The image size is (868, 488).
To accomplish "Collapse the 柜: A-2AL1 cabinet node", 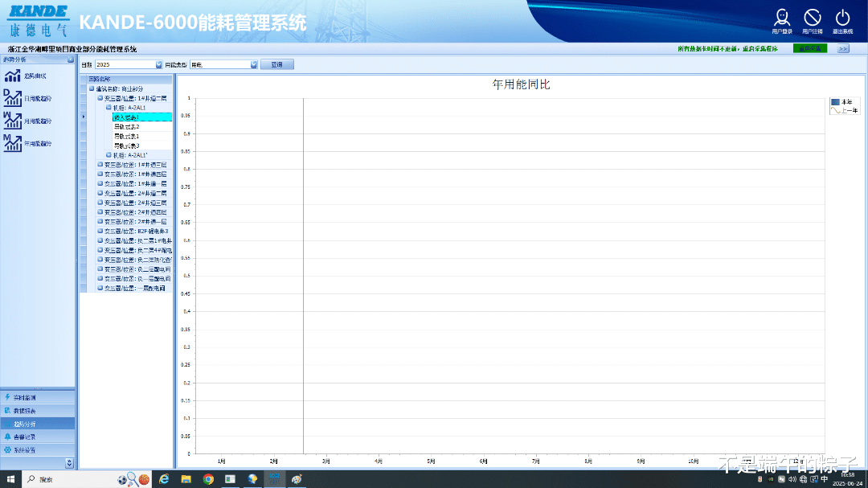I will [x=108, y=108].
